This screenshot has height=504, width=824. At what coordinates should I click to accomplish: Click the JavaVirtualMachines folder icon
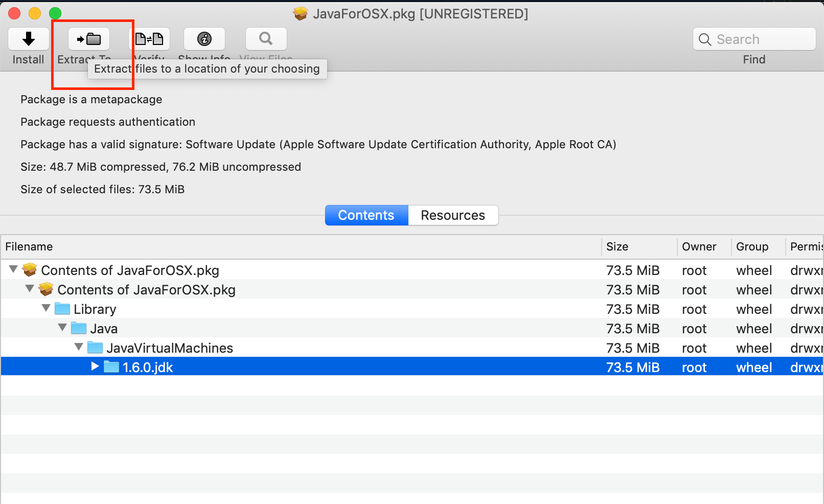(95, 348)
